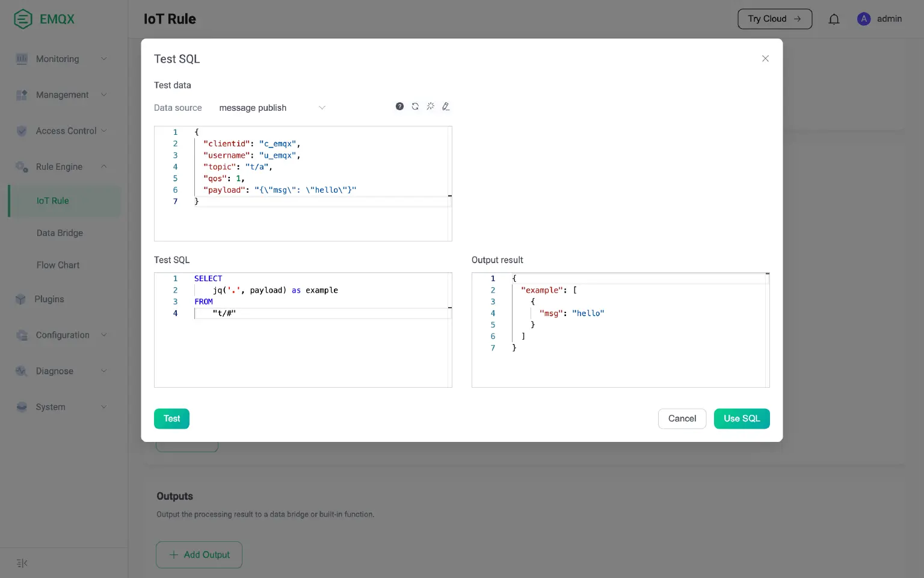
Task: Select Plugins in the sidebar
Action: pyautogui.click(x=49, y=299)
